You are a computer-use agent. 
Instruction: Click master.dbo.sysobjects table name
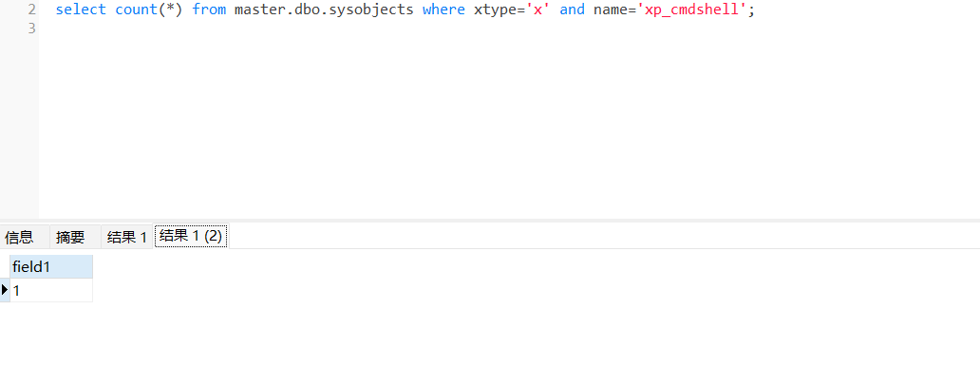(x=324, y=10)
